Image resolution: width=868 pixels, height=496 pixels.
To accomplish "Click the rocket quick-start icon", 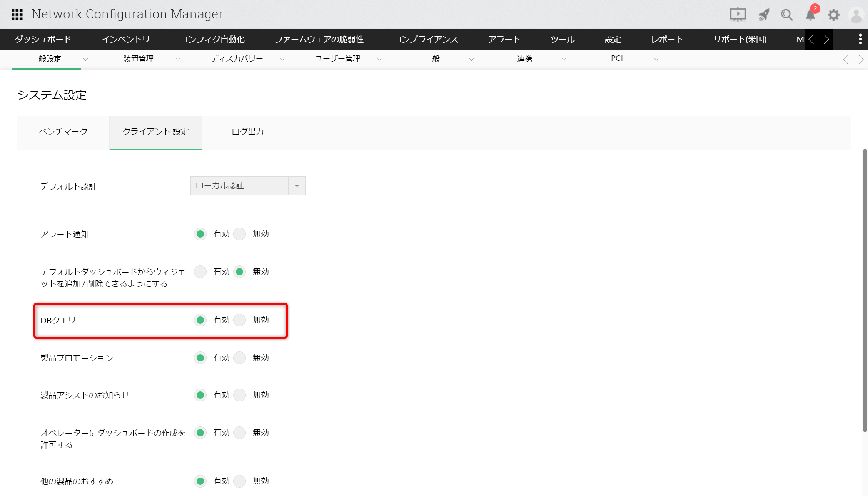I will [763, 15].
